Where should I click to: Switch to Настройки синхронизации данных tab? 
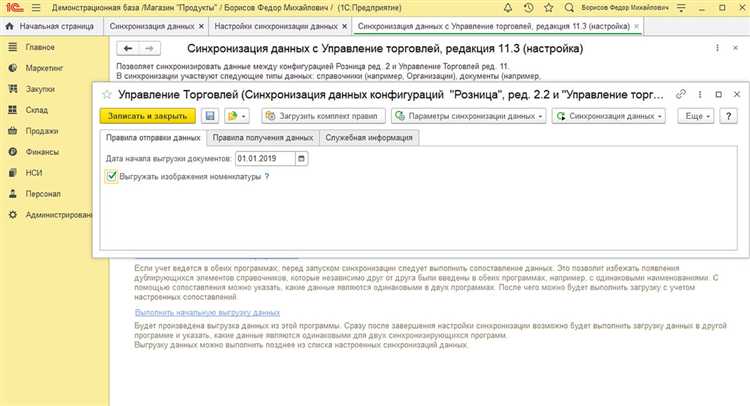point(276,26)
